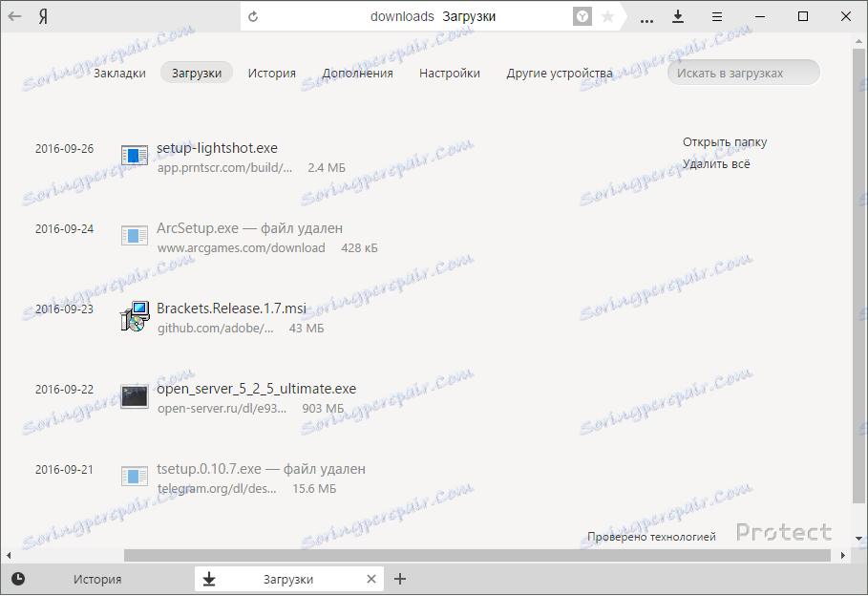Click the date 2016-09-26
The height and width of the screenshot is (596, 868).
coord(64,148)
